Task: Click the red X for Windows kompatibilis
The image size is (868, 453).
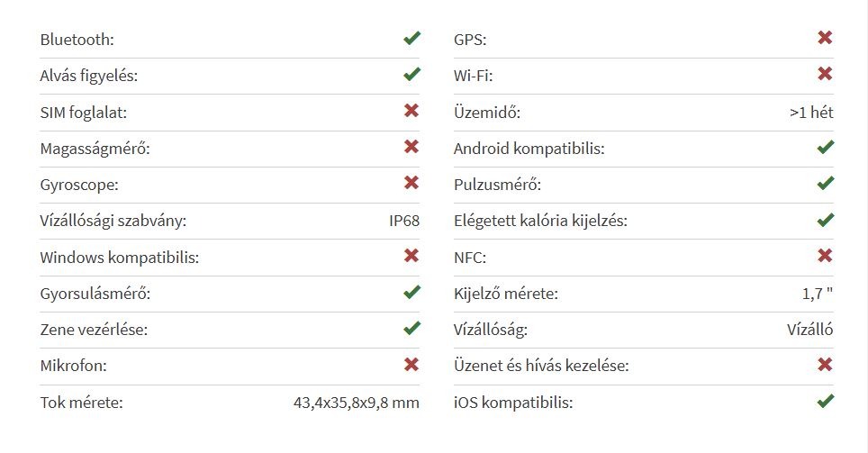Action: 411,256
